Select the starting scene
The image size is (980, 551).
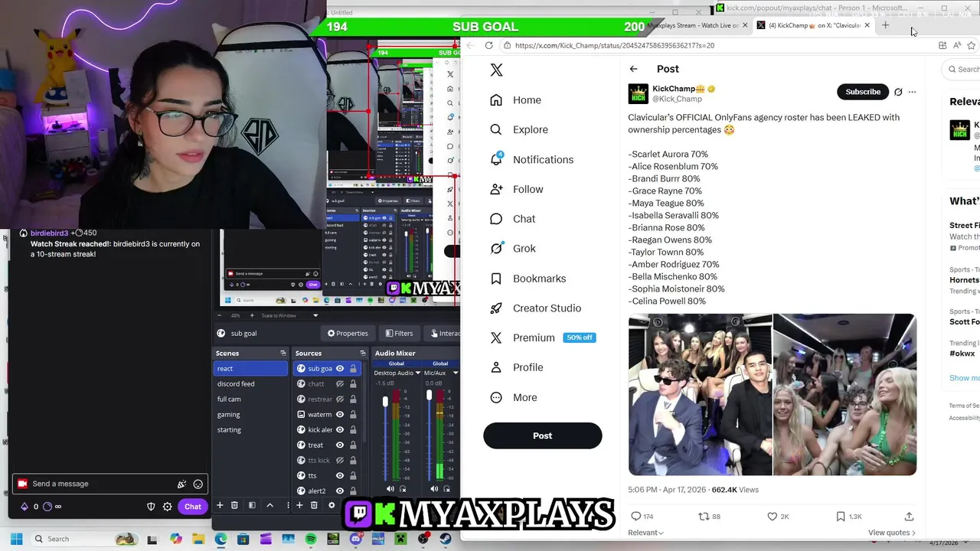[250, 429]
